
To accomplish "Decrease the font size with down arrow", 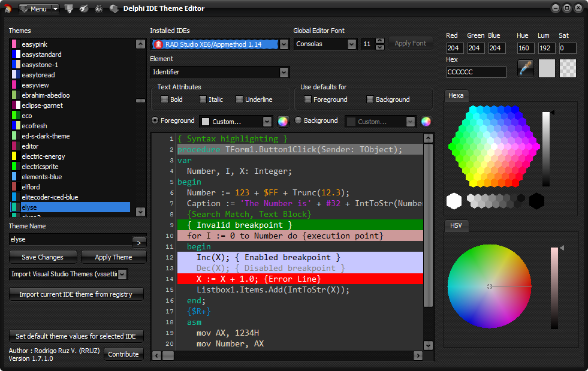I will [380, 47].
